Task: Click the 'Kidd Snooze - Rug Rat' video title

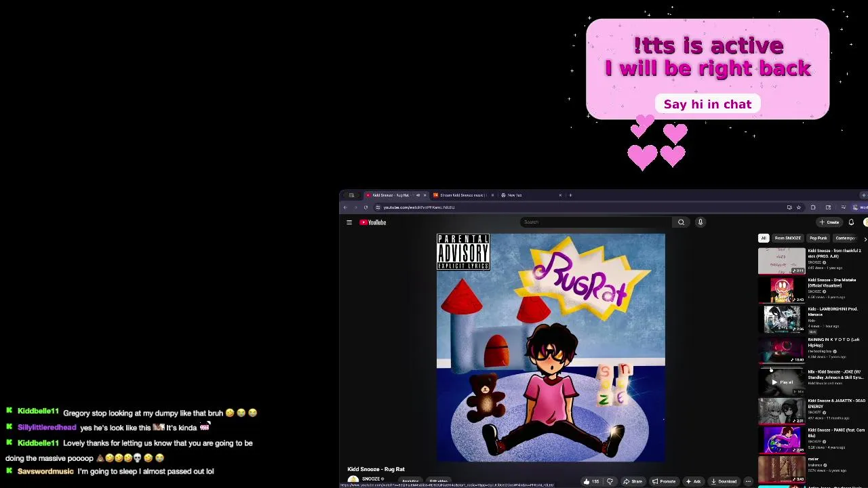Action: [376, 469]
